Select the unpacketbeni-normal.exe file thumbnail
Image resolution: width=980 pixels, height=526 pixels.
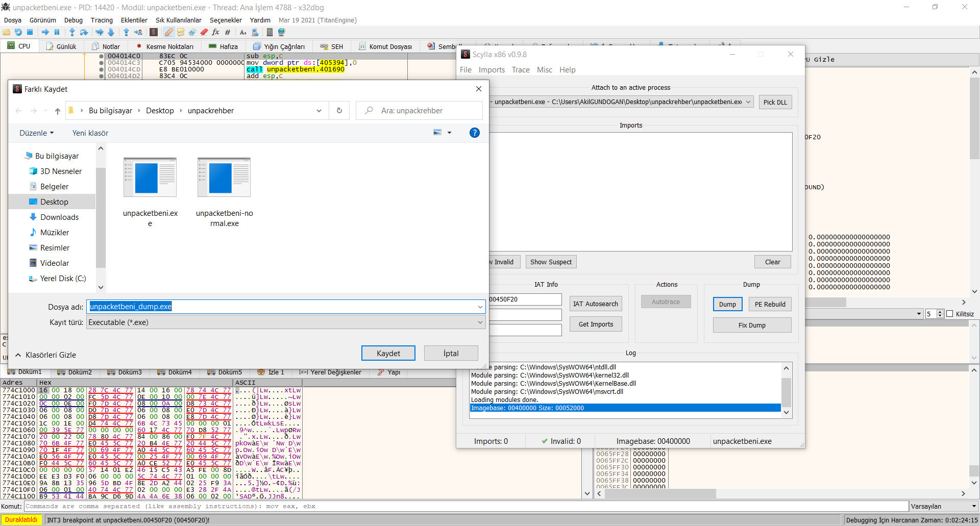224,178
